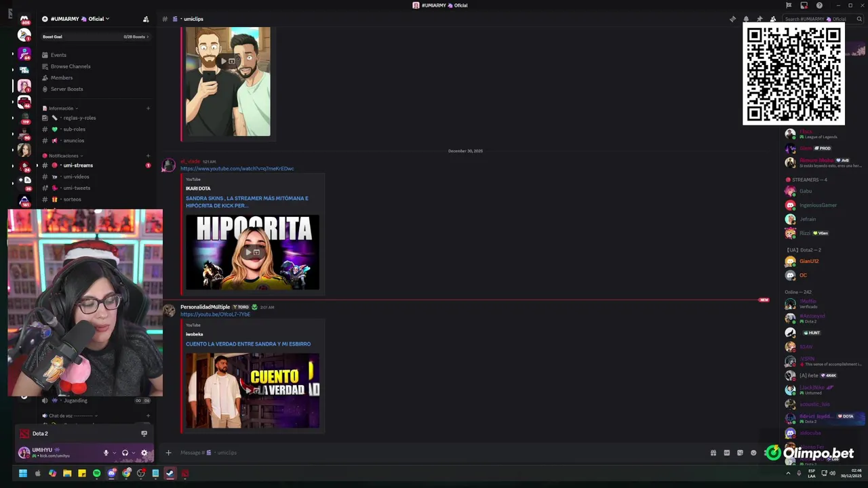Toggle the member list icon
868x488 pixels.
coord(773,19)
